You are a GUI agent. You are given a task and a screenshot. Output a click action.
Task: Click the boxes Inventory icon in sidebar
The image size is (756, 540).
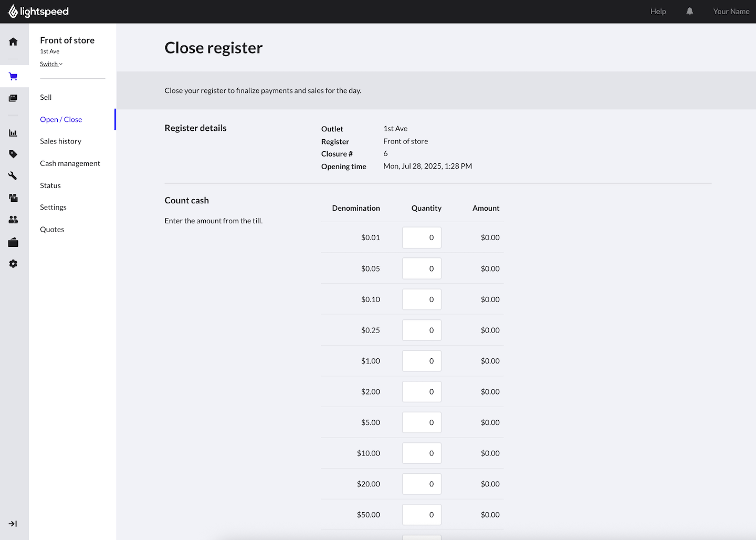[13, 198]
